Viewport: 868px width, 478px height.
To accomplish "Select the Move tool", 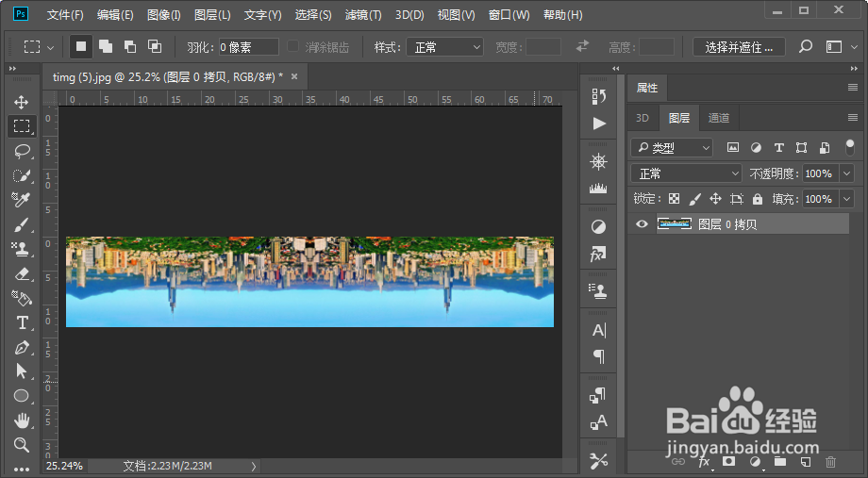I will point(21,102).
